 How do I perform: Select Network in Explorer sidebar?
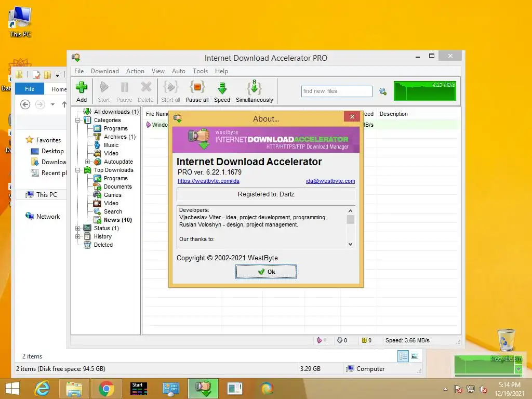48,217
